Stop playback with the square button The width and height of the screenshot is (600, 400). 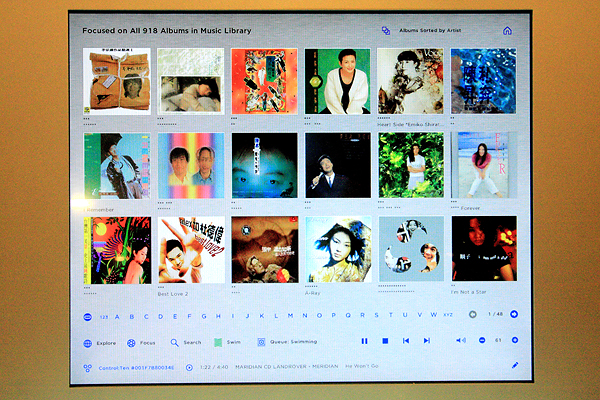click(385, 340)
